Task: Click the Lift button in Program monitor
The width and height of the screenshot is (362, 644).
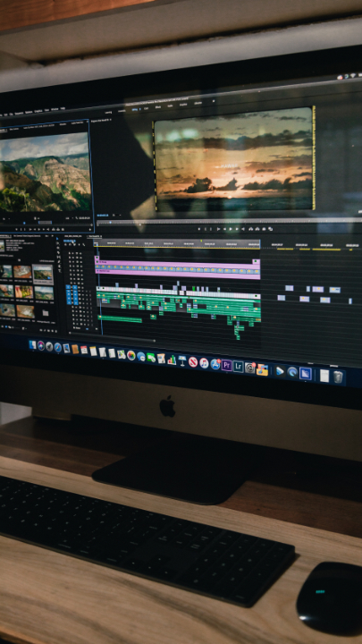Action: click(x=250, y=229)
